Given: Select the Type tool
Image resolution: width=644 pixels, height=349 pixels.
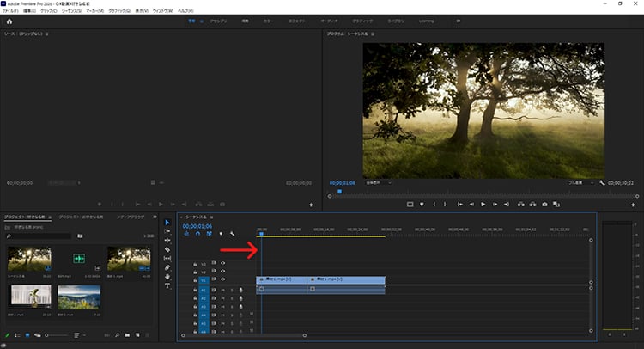Looking at the screenshot, I should (x=167, y=285).
